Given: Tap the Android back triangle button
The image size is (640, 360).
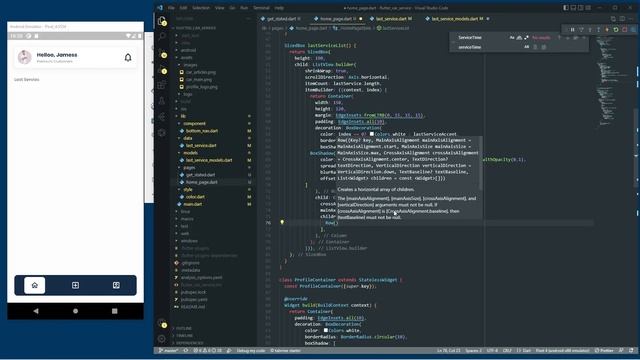Looking at the screenshot, I should pos(36,311).
